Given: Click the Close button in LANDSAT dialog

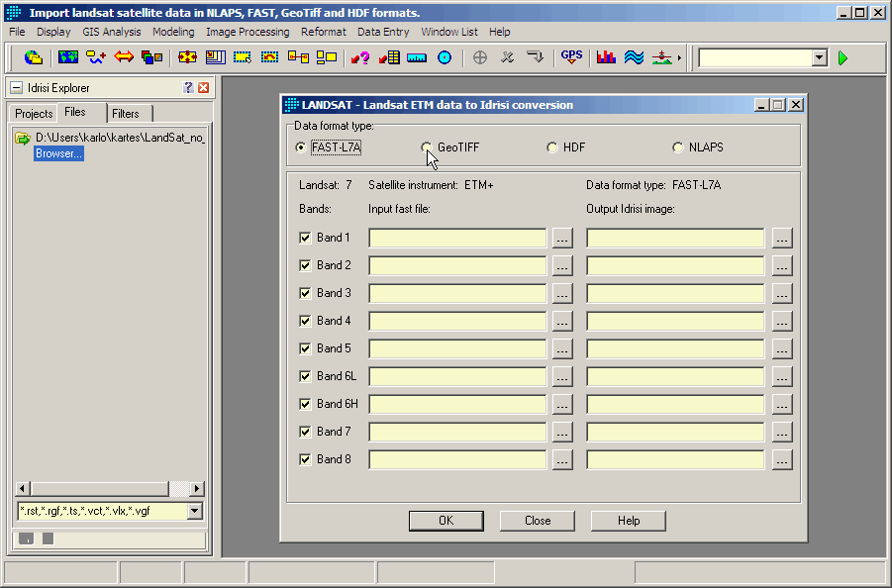Looking at the screenshot, I should (x=538, y=521).
